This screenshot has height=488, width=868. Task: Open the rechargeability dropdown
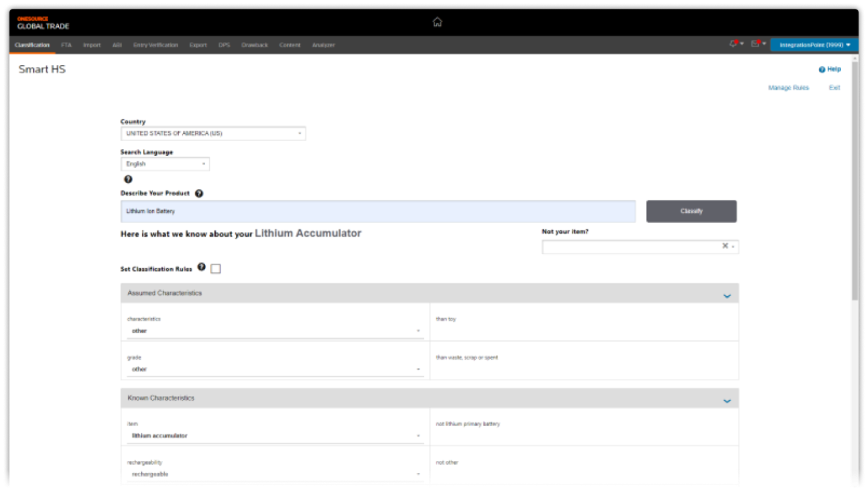(x=275, y=474)
